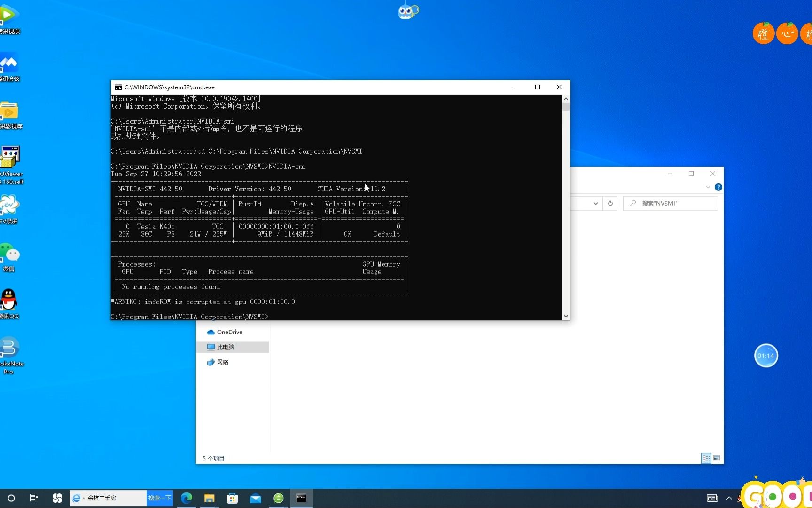
Task: Click the Explorer search NVSMI field
Action: tap(671, 203)
